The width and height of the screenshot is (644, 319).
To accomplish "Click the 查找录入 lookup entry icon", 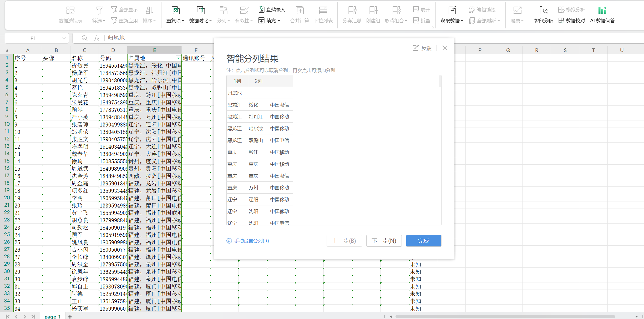I will point(261,9).
